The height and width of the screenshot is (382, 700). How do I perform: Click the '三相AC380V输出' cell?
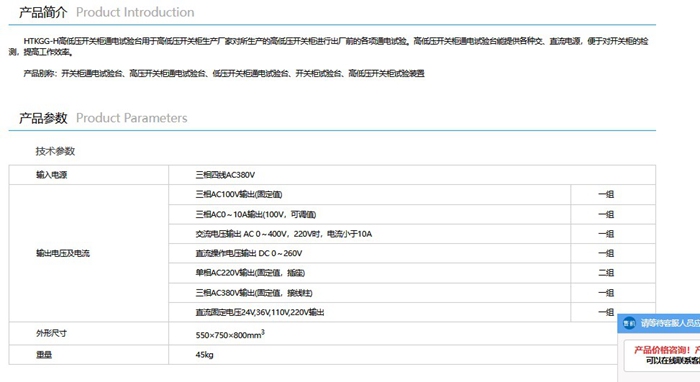[x=370, y=293]
